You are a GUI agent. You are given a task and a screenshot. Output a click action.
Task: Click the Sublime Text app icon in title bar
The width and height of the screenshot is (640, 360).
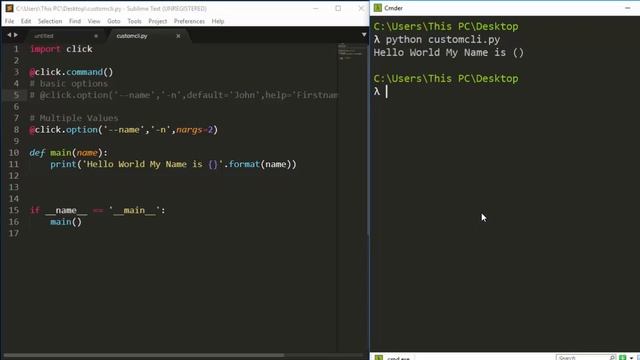click(x=9, y=8)
